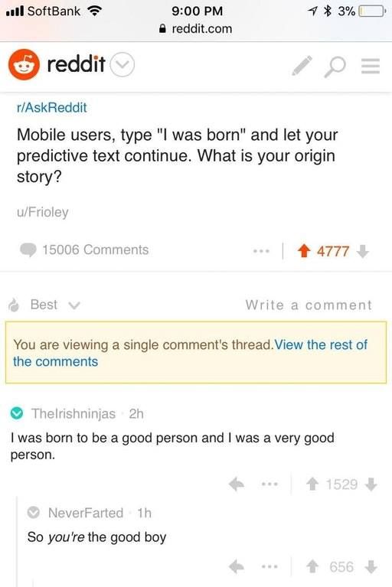Downvote the NeverFarted comment
This screenshot has height=587, width=392.
[371, 567]
